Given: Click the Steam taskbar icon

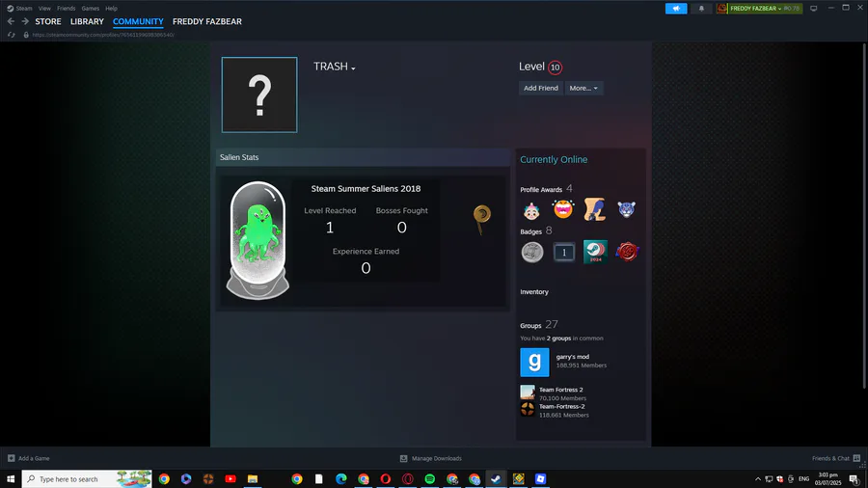Looking at the screenshot, I should point(496,478).
